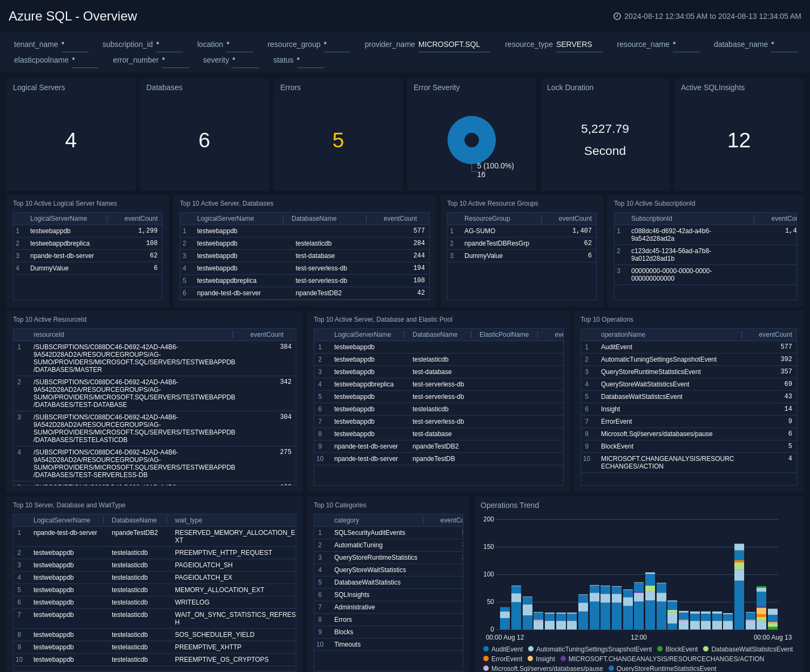Select QueryStoreWaitStatisticsEvent operation row
Screen dimensions: 810x672
[688, 384]
